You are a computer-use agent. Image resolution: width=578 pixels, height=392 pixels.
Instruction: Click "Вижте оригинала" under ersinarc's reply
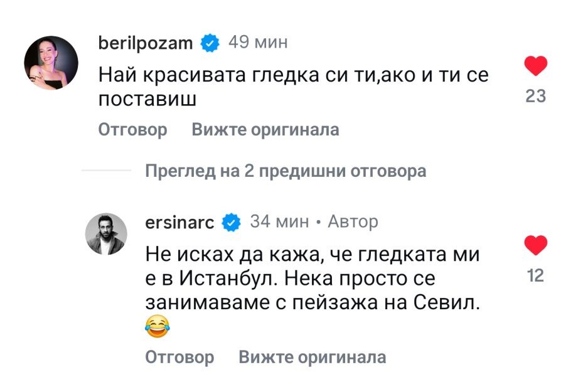click(x=312, y=358)
